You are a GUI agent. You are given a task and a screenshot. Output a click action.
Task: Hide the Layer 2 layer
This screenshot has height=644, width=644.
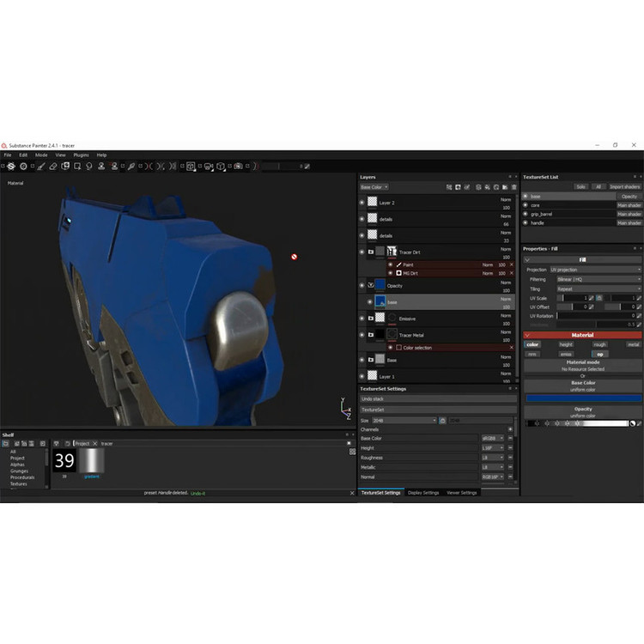point(362,202)
